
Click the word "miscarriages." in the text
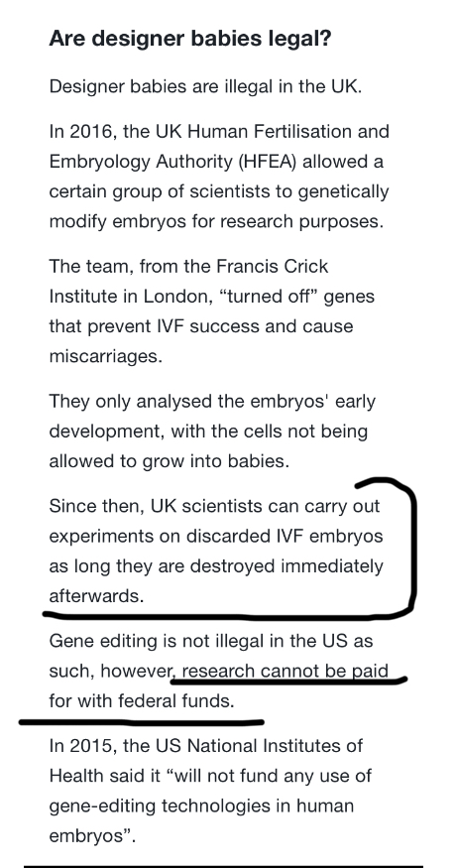pyautogui.click(x=106, y=356)
